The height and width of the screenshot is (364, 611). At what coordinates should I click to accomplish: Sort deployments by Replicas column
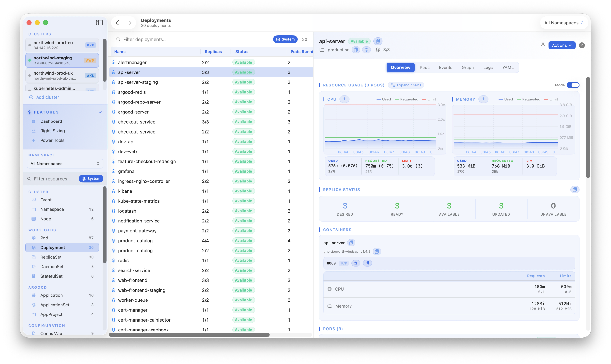pos(213,51)
